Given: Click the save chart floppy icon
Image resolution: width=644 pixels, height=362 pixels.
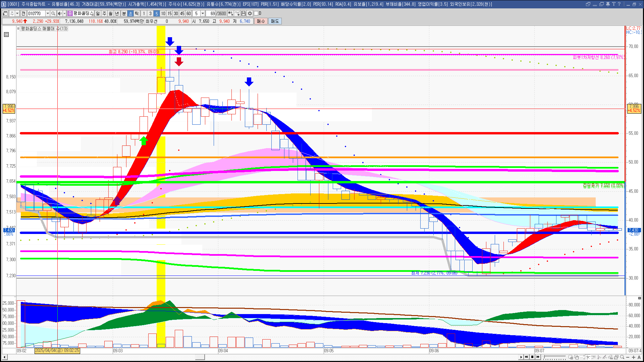Looking at the screenshot, I should coord(244,13).
